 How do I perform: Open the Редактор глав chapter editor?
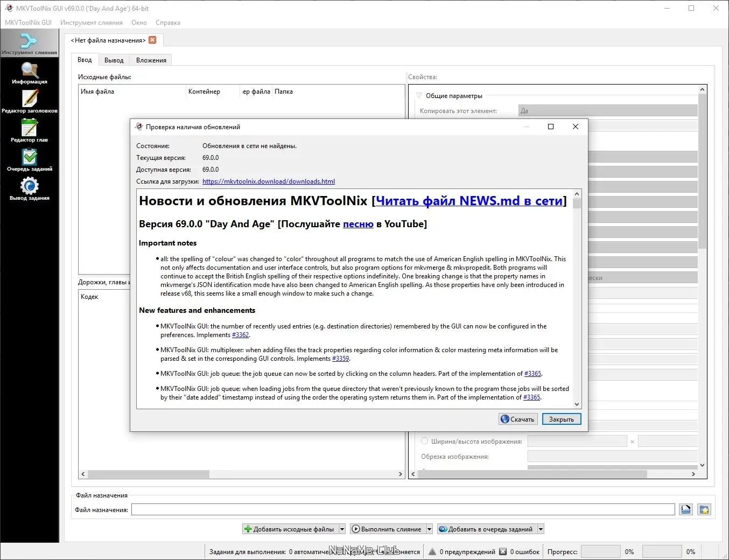tap(29, 131)
